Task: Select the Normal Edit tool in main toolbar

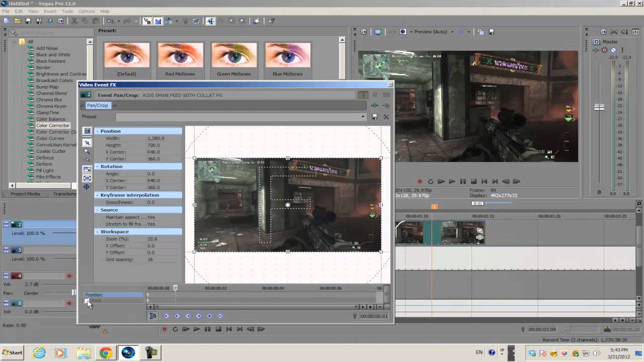Action: point(210,21)
